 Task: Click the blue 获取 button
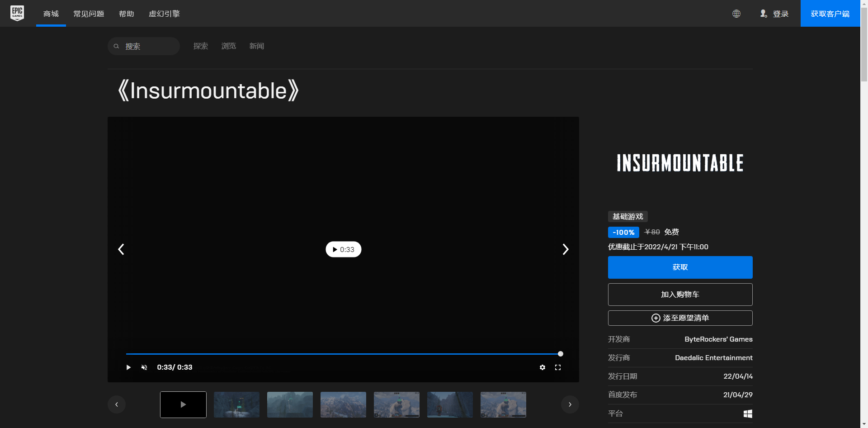pyautogui.click(x=680, y=267)
